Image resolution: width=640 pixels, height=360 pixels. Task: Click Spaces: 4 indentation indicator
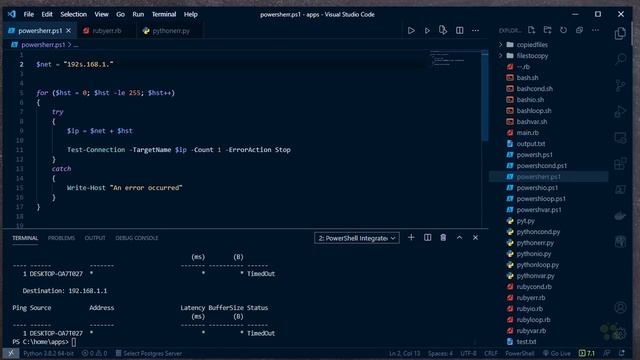point(440,353)
